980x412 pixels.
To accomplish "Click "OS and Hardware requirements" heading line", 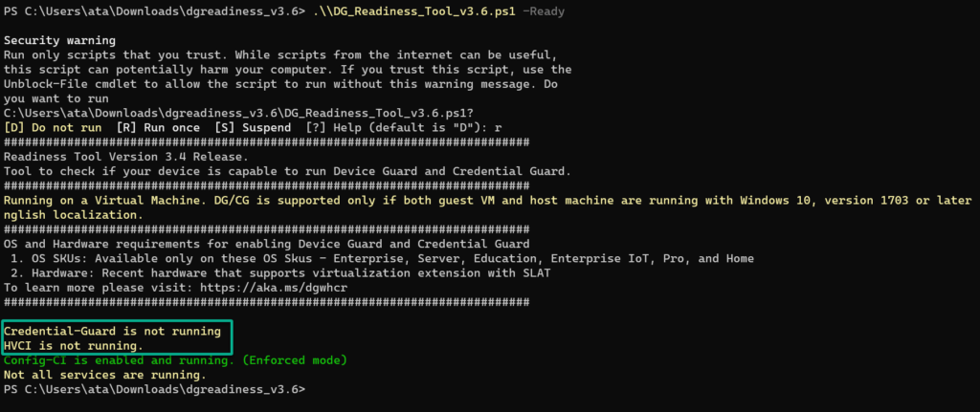I will pyautogui.click(x=268, y=244).
